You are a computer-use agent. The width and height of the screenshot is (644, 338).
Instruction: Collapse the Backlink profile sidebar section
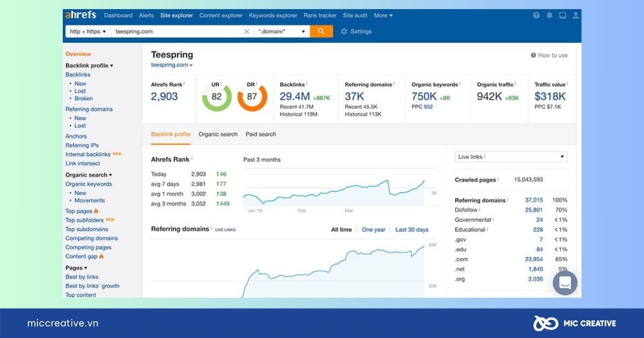(x=90, y=65)
